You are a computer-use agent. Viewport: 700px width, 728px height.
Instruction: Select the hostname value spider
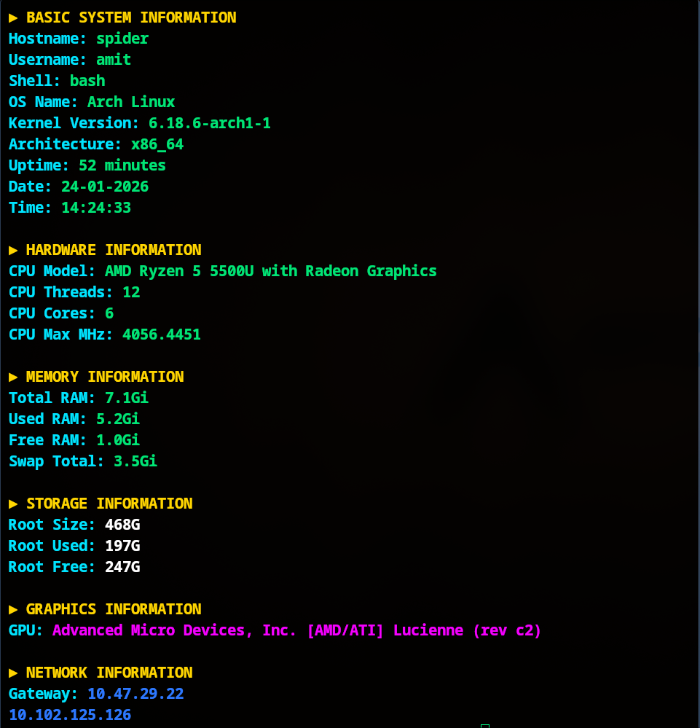122,38
